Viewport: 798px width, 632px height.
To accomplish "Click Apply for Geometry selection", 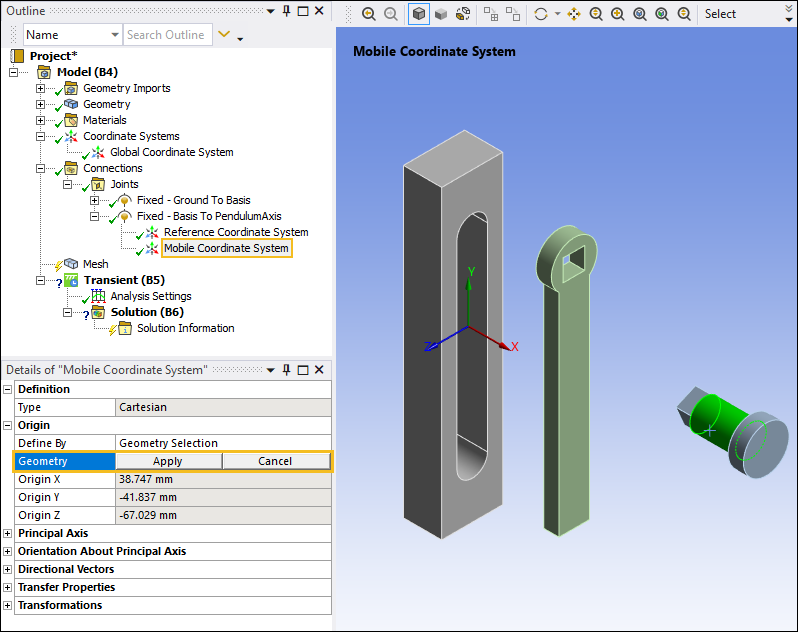I will (x=168, y=461).
